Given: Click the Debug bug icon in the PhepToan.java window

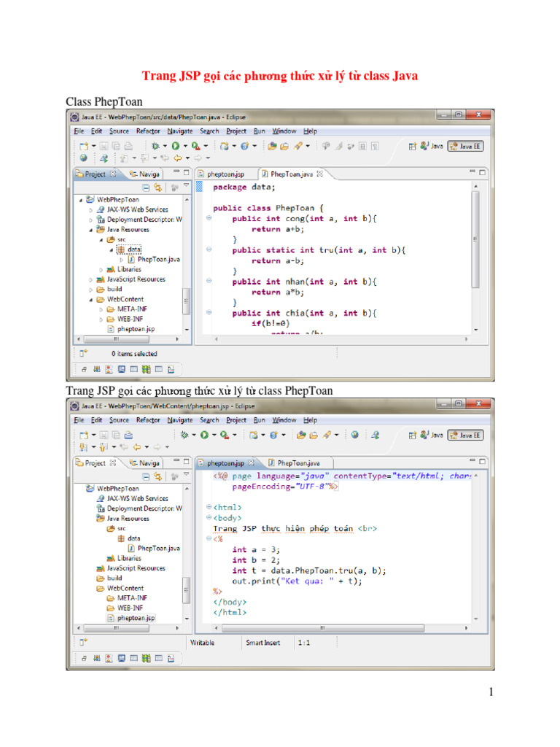Looking at the screenshot, I should (x=155, y=146).
